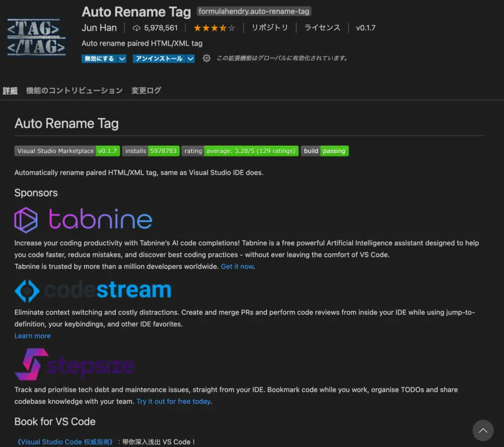Open the gear settings icon for extension
The height and width of the screenshot is (447, 504).
tap(206, 58)
